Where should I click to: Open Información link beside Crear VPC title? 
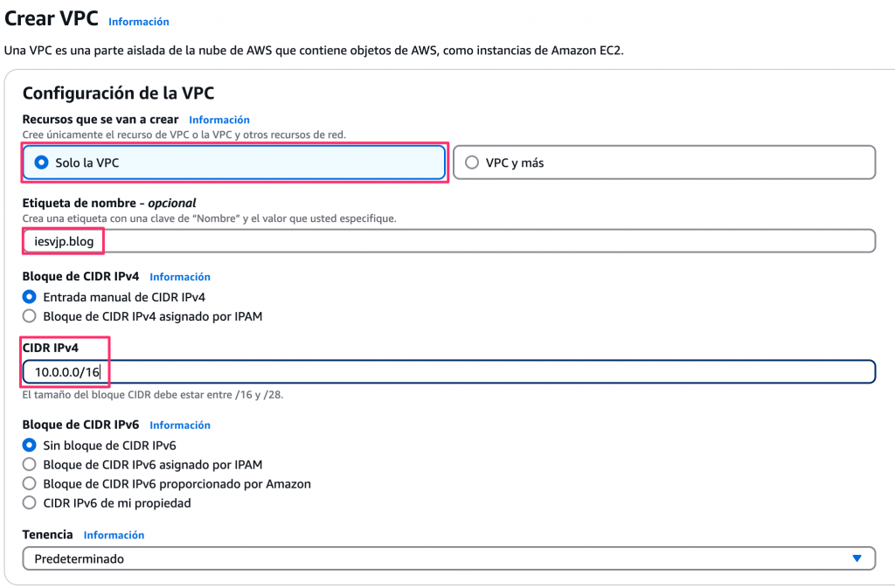point(139,22)
